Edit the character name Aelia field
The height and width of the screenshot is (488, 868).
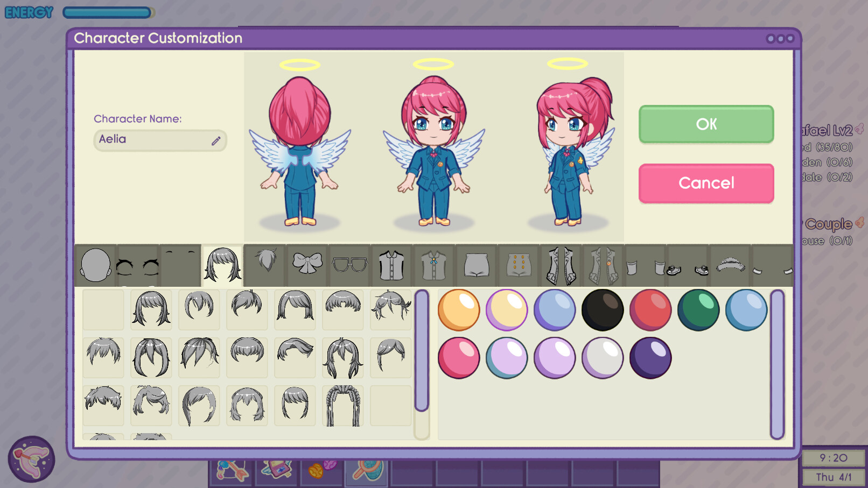[160, 140]
